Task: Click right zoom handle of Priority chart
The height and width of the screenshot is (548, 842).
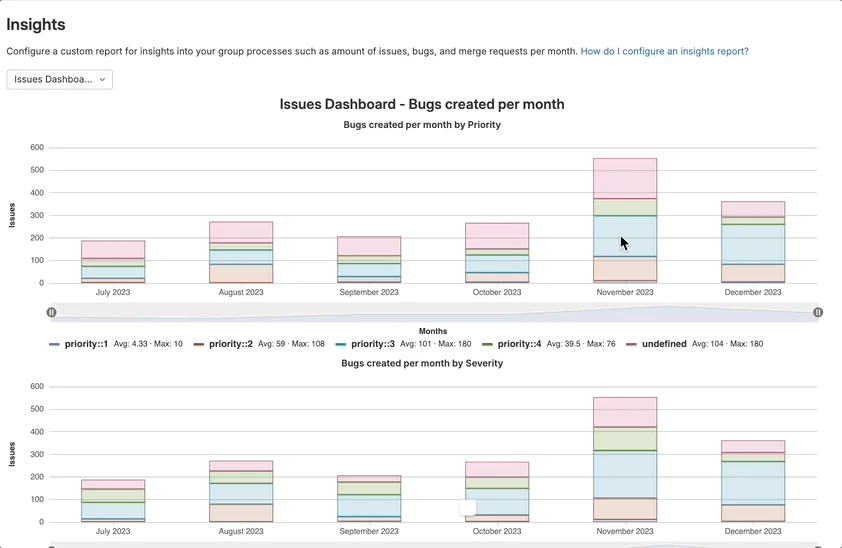Action: (x=818, y=312)
